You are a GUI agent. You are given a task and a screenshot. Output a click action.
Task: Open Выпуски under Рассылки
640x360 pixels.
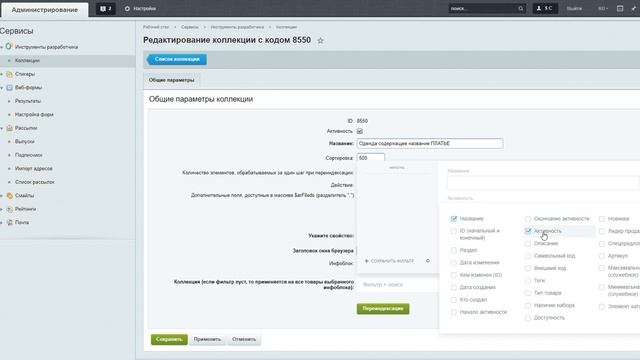24,142
